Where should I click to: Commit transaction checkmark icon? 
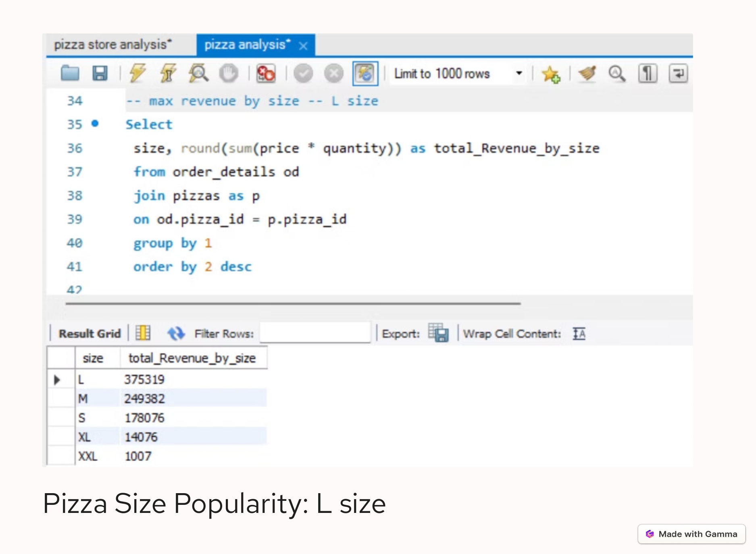coord(303,74)
